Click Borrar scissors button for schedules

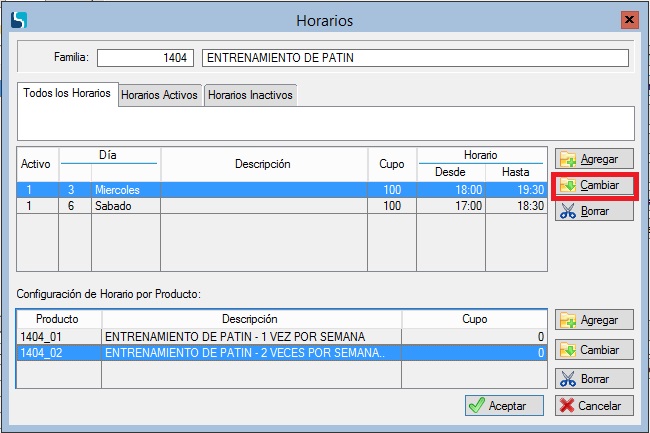coord(593,212)
